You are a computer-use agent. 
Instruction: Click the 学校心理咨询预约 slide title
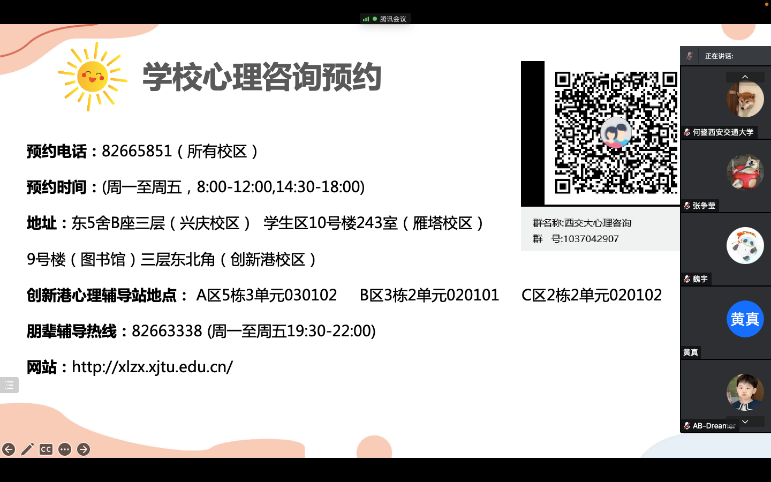coord(261,77)
